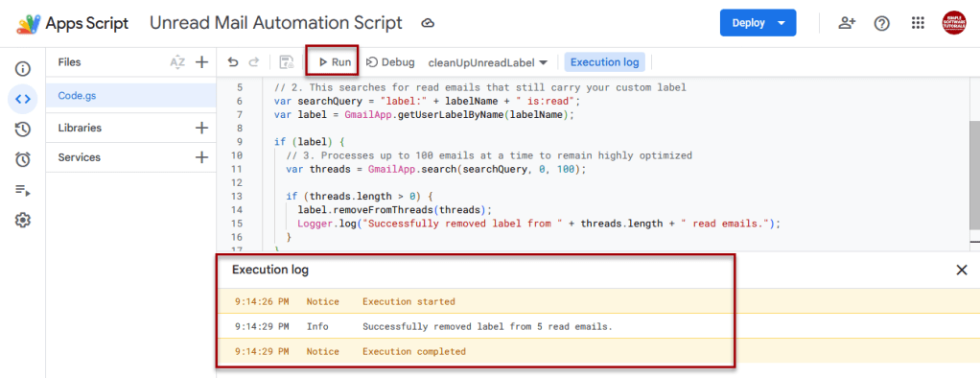Screen dimensions: 980x378
Task: Place cursor on the getUserLabelByName line
Action: tap(424, 114)
